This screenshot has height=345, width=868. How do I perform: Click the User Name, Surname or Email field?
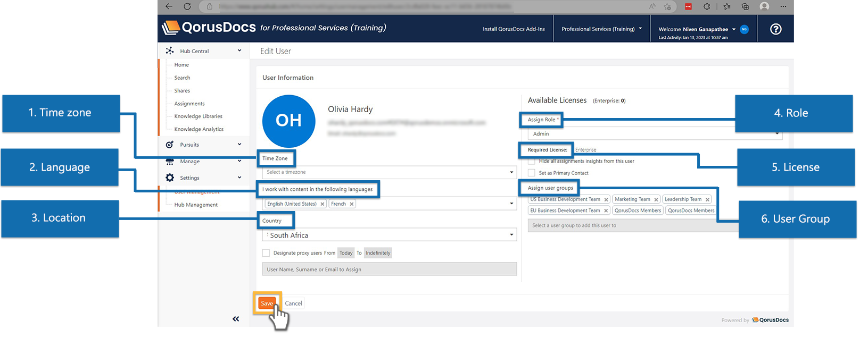pyautogui.click(x=390, y=270)
